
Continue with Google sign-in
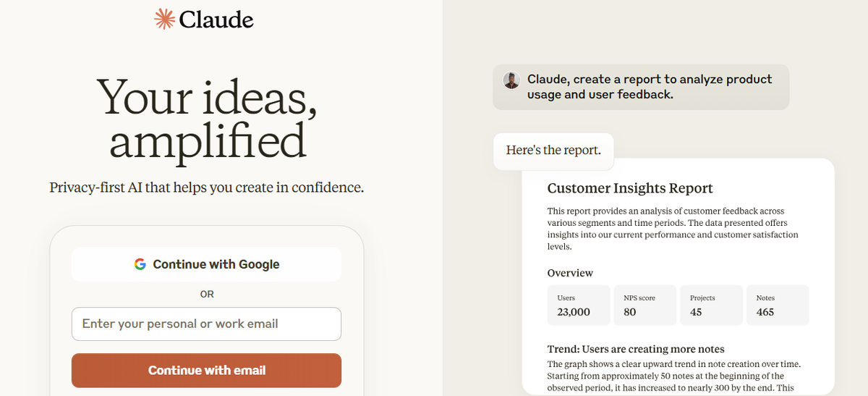click(x=206, y=264)
